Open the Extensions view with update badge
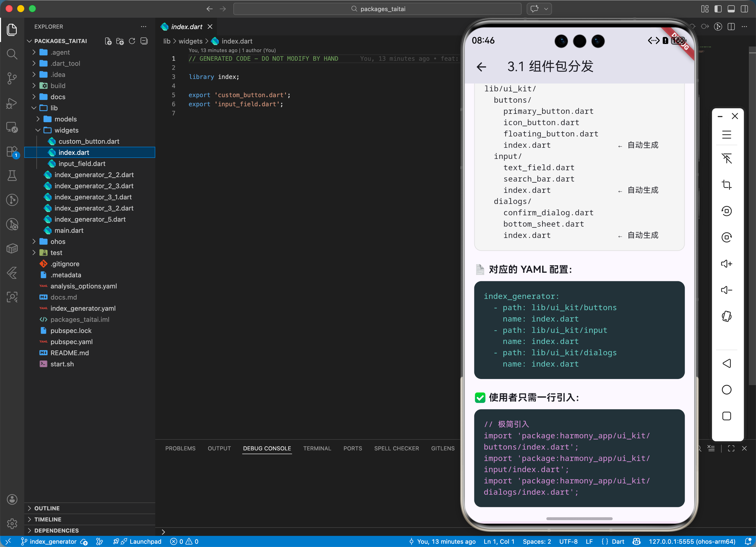Screen dimensions: 756x547 12,152
